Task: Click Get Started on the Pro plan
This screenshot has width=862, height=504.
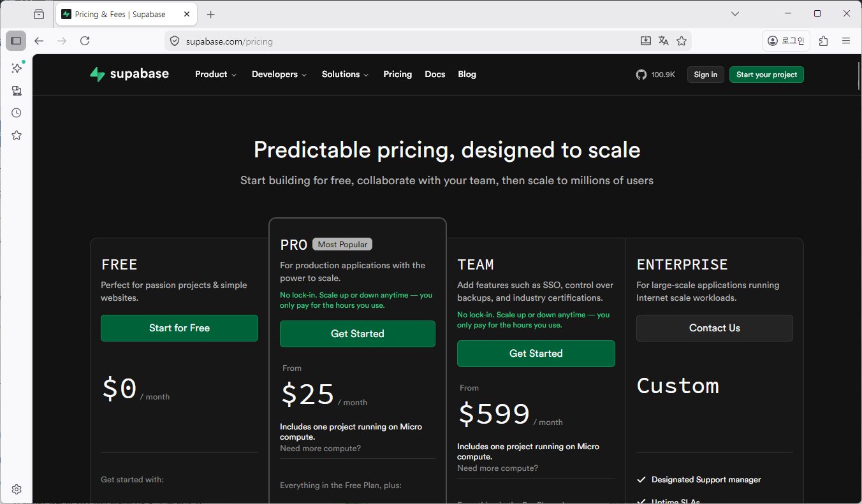Action: coord(358,334)
